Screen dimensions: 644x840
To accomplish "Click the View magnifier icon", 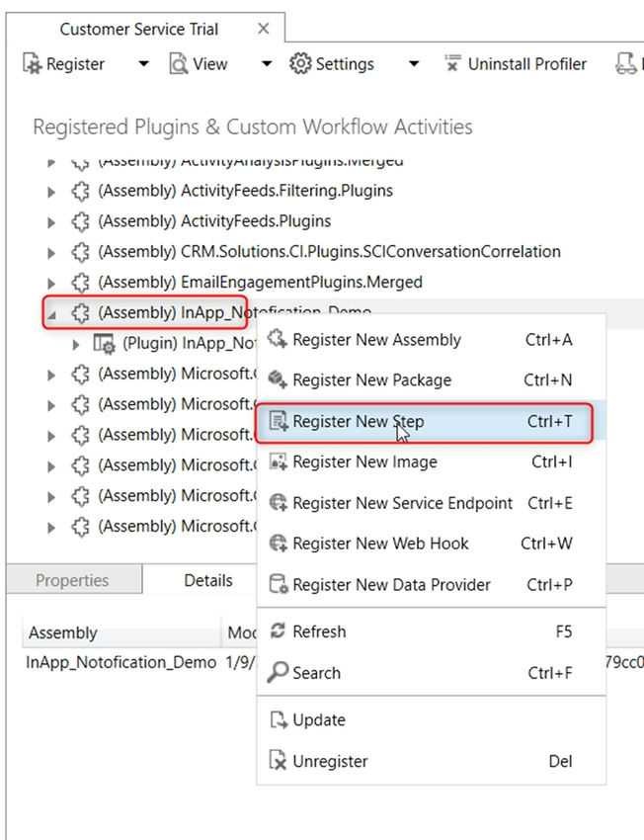I will pyautogui.click(x=177, y=63).
